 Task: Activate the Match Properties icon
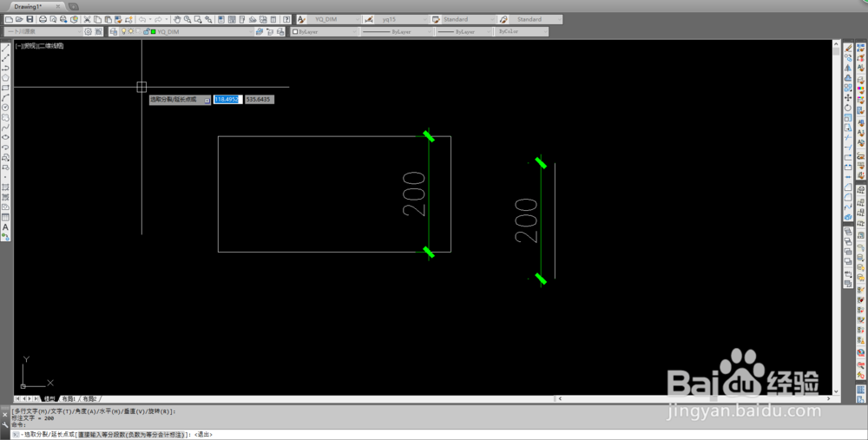pos(118,19)
